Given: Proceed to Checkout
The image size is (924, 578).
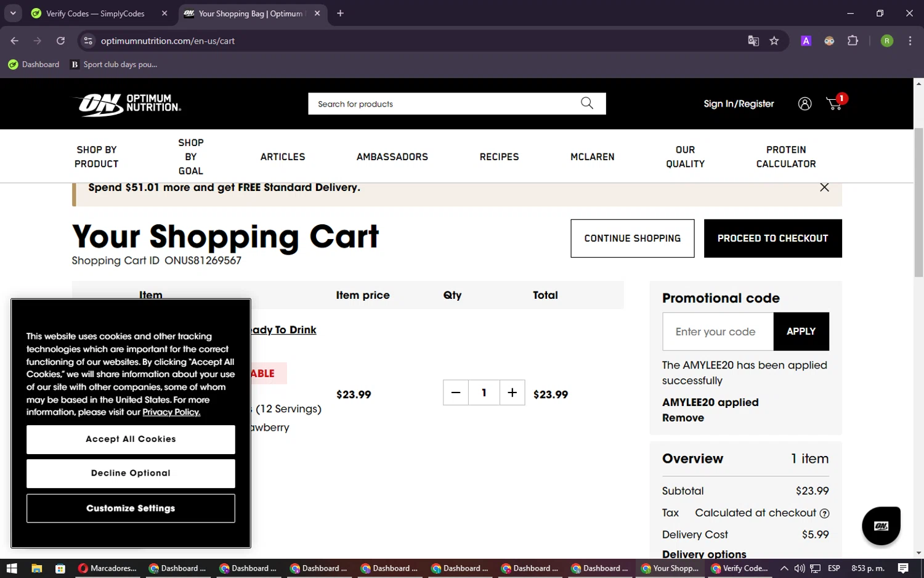Looking at the screenshot, I should [773, 238].
